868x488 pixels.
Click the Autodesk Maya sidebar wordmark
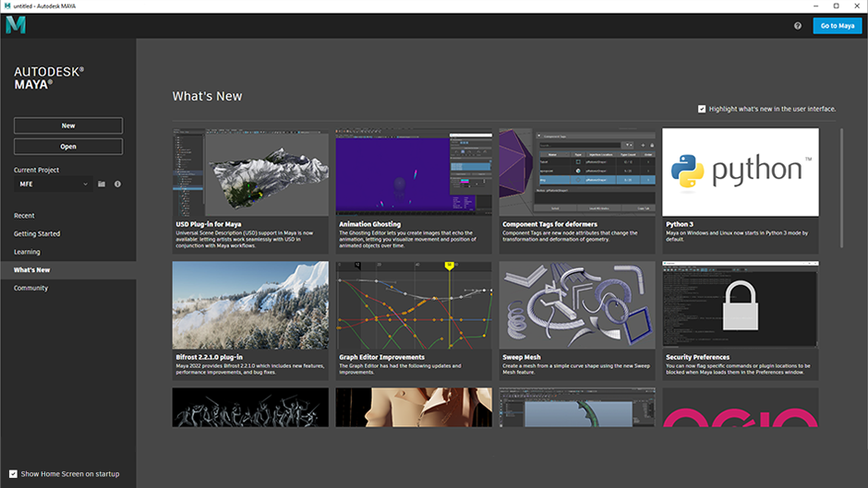coord(49,78)
